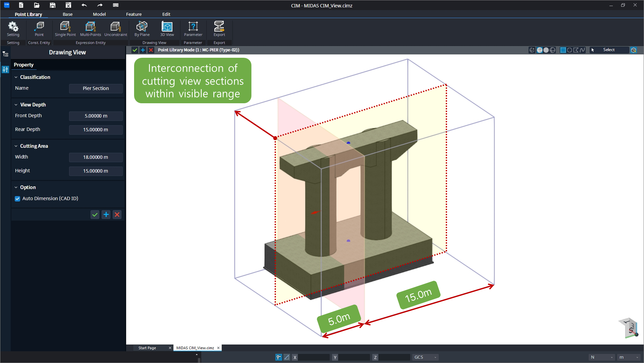
Task: Uncheck Auto Dimension (CAD ID) checkbox
Action: point(17,199)
